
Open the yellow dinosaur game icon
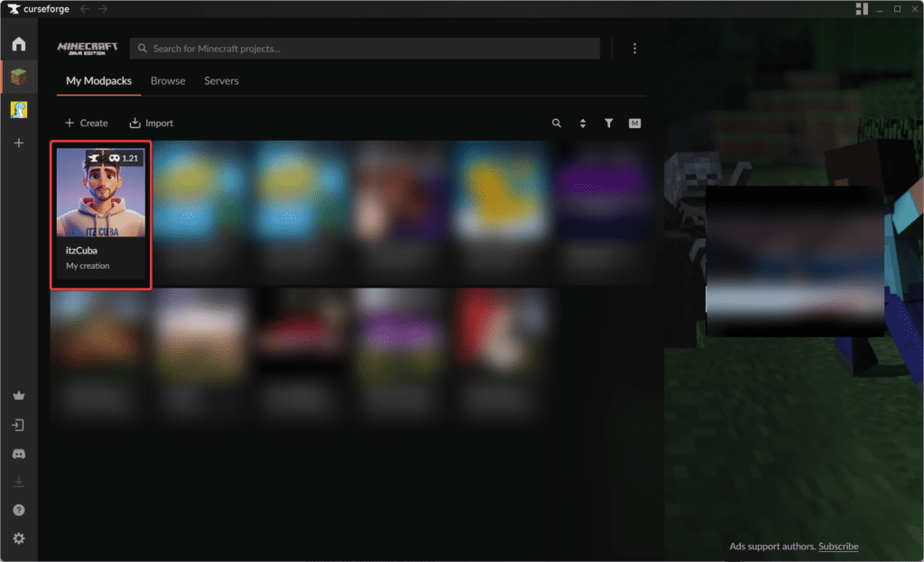pyautogui.click(x=18, y=109)
